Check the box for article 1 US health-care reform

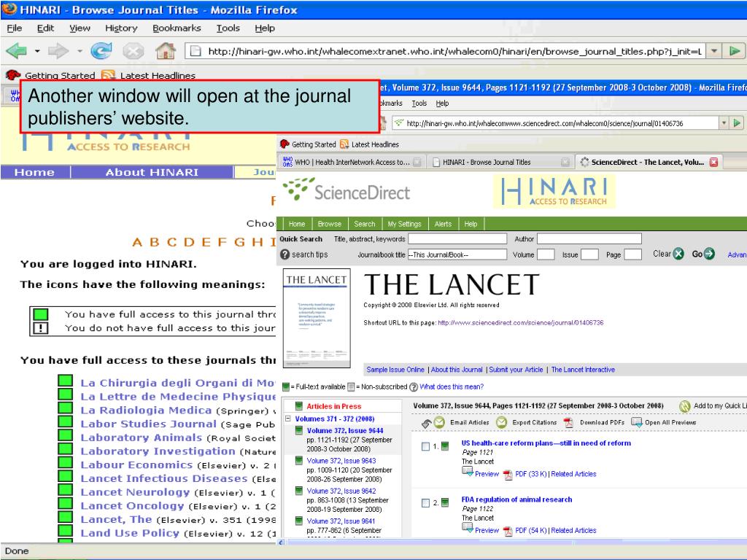(425, 446)
